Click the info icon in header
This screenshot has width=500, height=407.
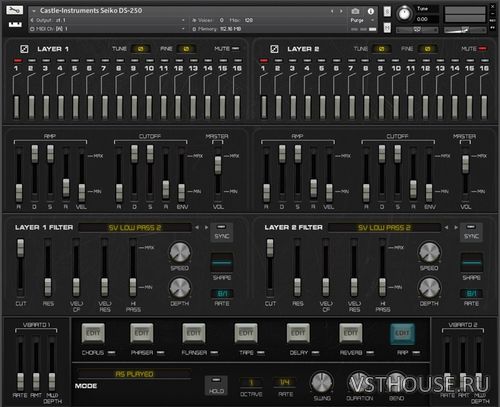point(371,11)
